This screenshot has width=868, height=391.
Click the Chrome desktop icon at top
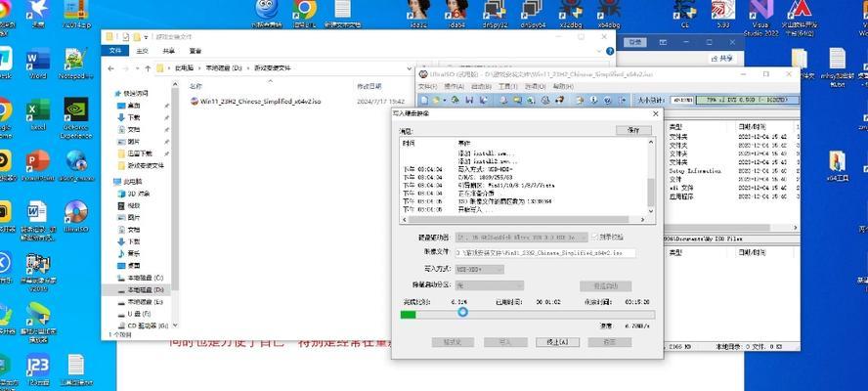click(x=304, y=14)
